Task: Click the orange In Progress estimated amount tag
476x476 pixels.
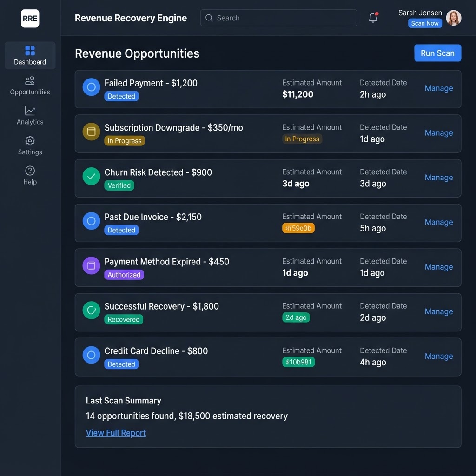Action: point(302,139)
